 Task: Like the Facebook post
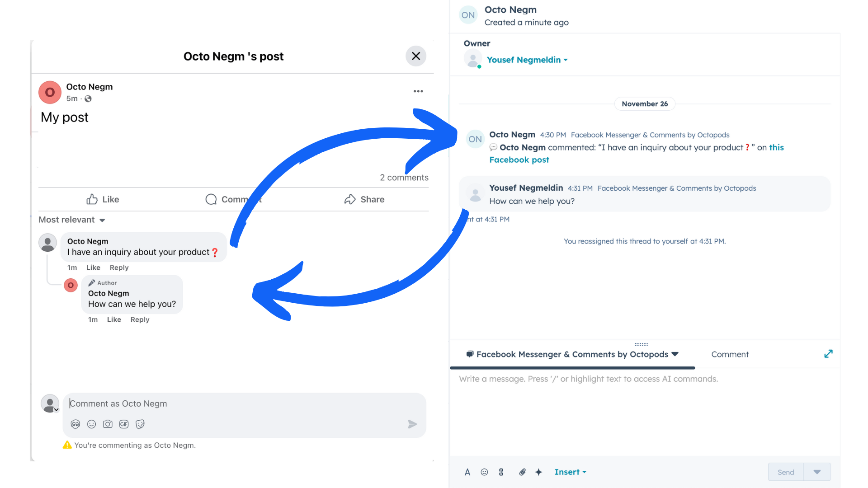click(x=103, y=199)
